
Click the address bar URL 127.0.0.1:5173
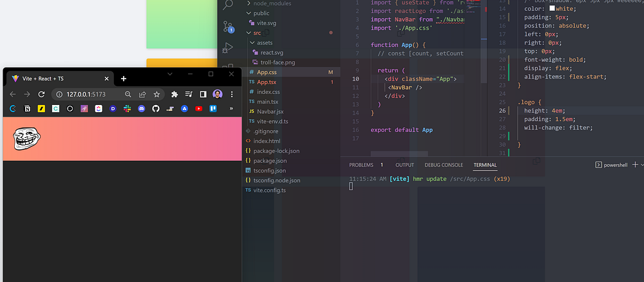[86, 95]
